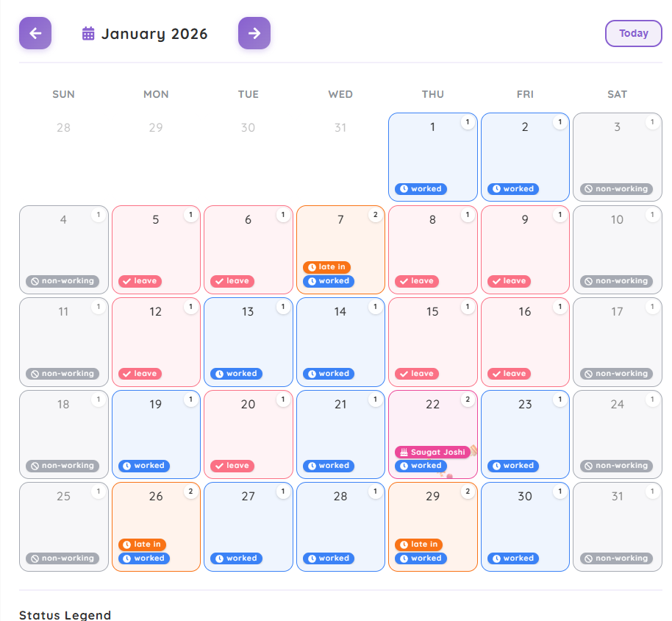Click the non-working badge on January 31
The image size is (672, 621).
point(617,558)
